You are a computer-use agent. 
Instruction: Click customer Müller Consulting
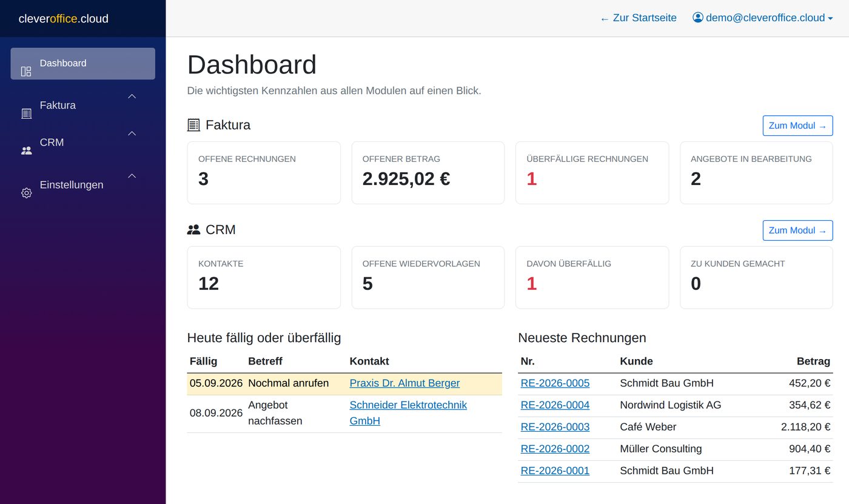pyautogui.click(x=660, y=449)
